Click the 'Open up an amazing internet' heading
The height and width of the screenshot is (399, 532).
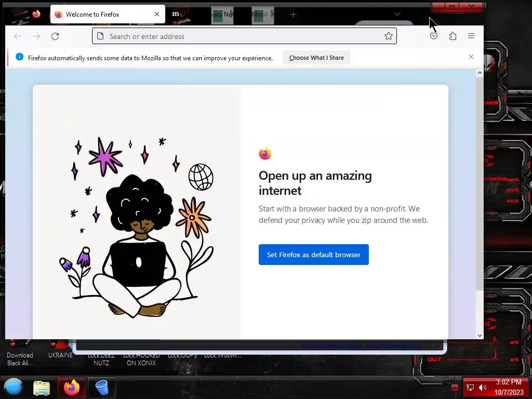[x=315, y=183]
